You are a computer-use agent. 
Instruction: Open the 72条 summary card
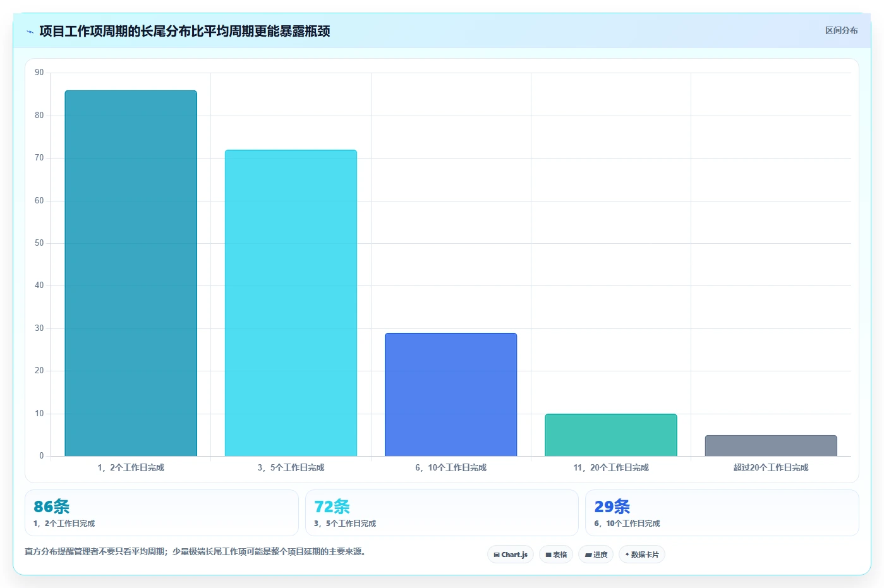[x=442, y=513]
